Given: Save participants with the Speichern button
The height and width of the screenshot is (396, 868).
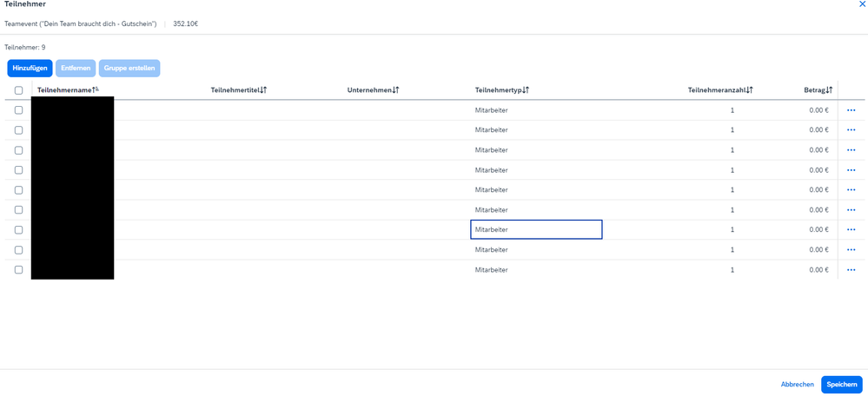Looking at the screenshot, I should pos(841,385).
